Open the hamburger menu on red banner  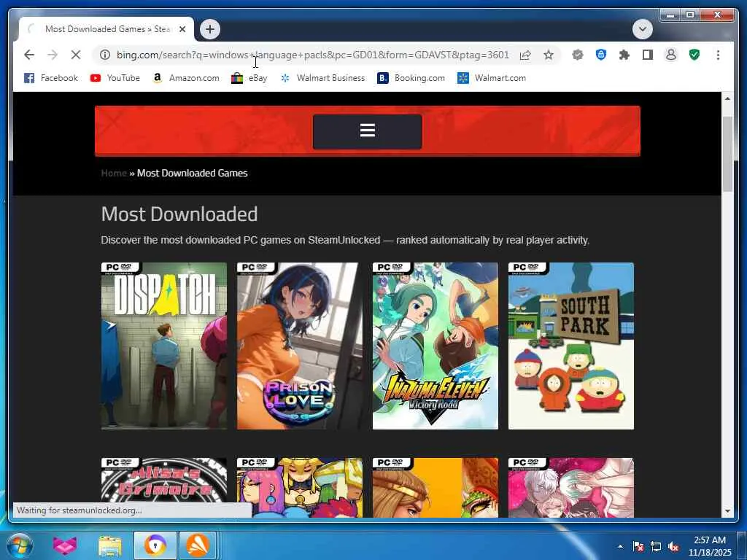coord(368,131)
